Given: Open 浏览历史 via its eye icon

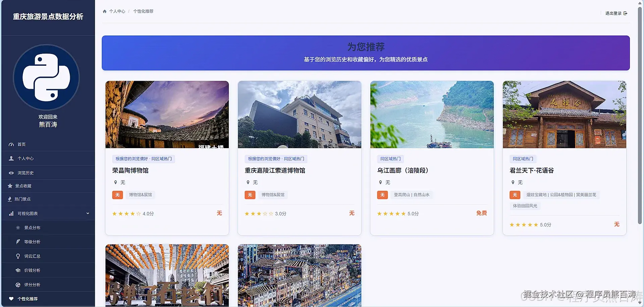Looking at the screenshot, I should tap(11, 173).
